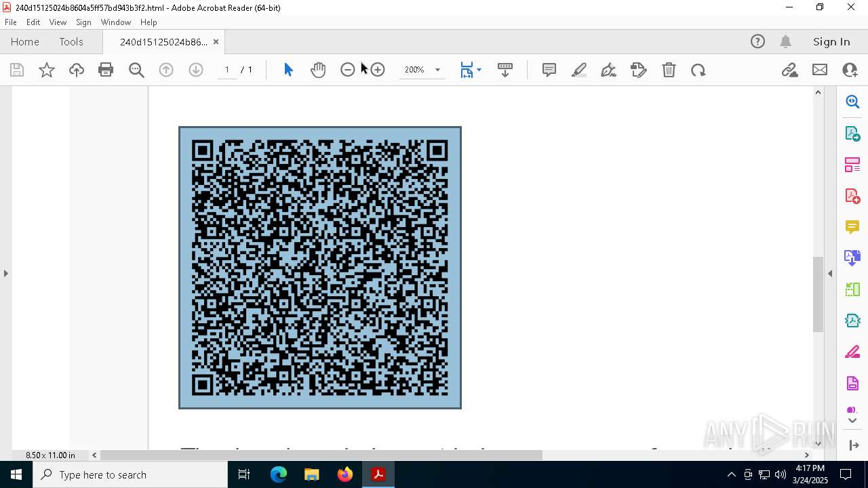The image size is (868, 488).
Task: Share a link to this file
Action: point(789,70)
